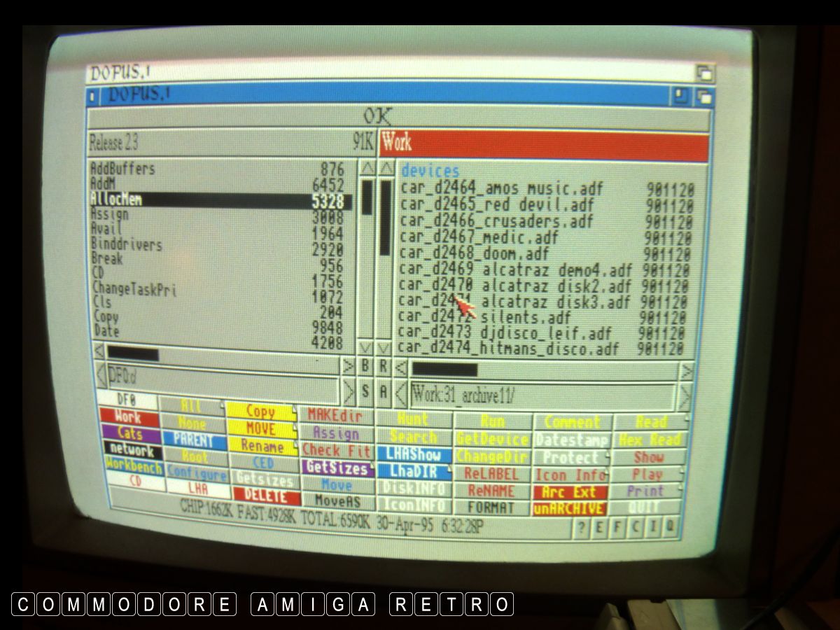The image size is (840, 630).
Task: Click the right arrow beside the Work:31_archive11/ path
Action: point(684,396)
